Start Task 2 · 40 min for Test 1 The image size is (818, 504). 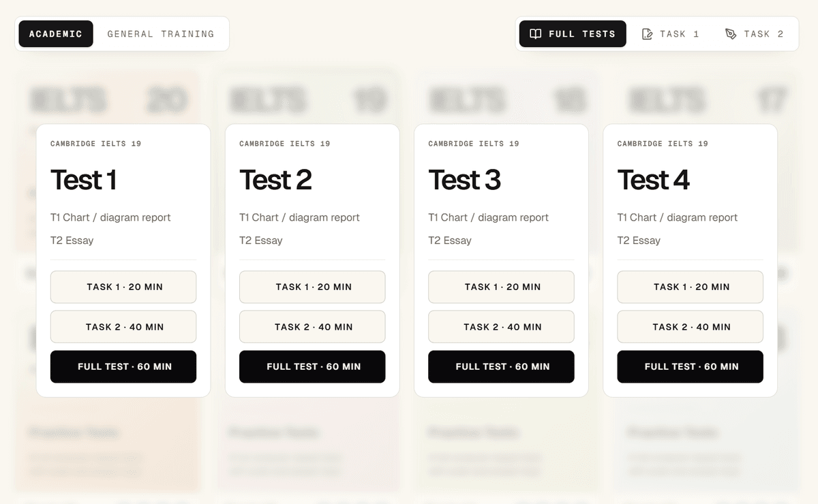point(123,327)
